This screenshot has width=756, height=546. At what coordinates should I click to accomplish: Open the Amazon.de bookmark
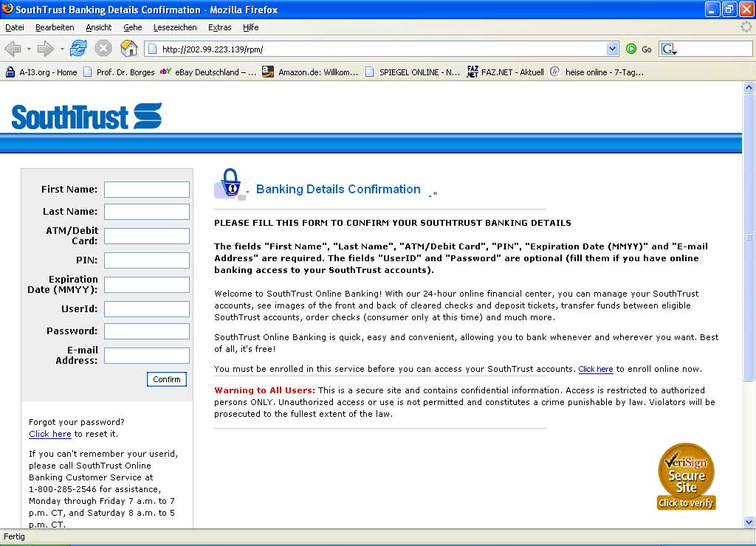tap(310, 72)
